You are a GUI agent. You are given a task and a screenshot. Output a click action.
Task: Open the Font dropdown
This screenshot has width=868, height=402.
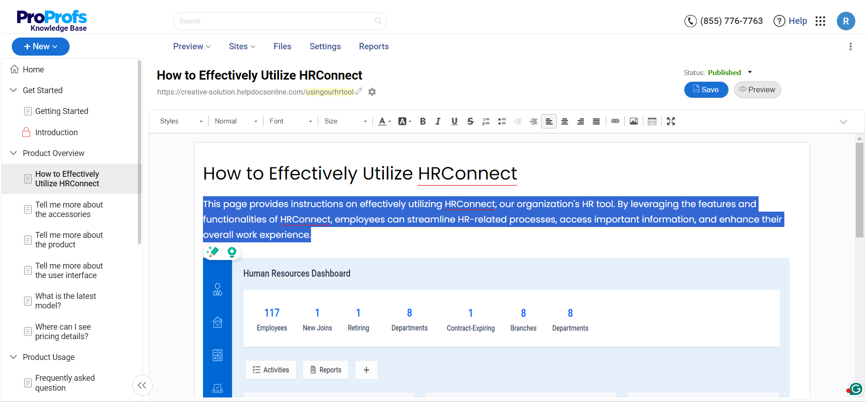(291, 121)
